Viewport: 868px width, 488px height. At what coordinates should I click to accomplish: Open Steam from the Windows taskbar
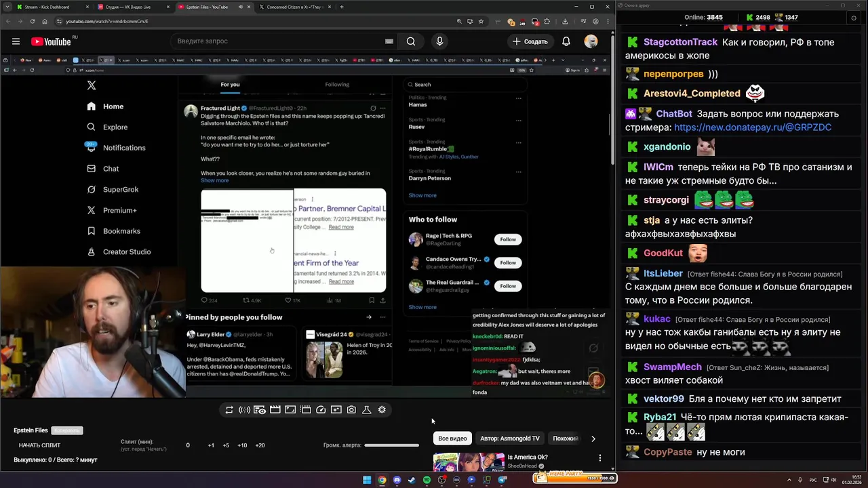(x=412, y=480)
